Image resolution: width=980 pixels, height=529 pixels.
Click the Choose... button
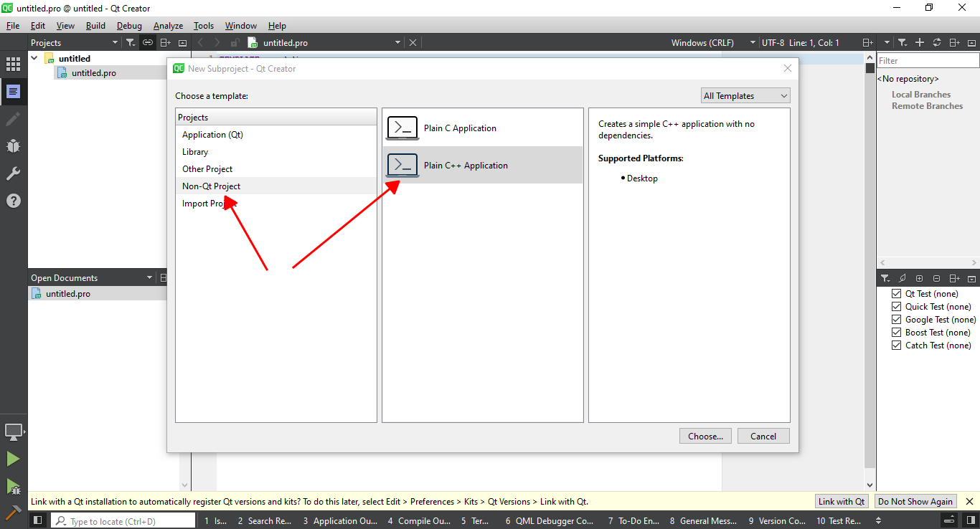[706, 436]
